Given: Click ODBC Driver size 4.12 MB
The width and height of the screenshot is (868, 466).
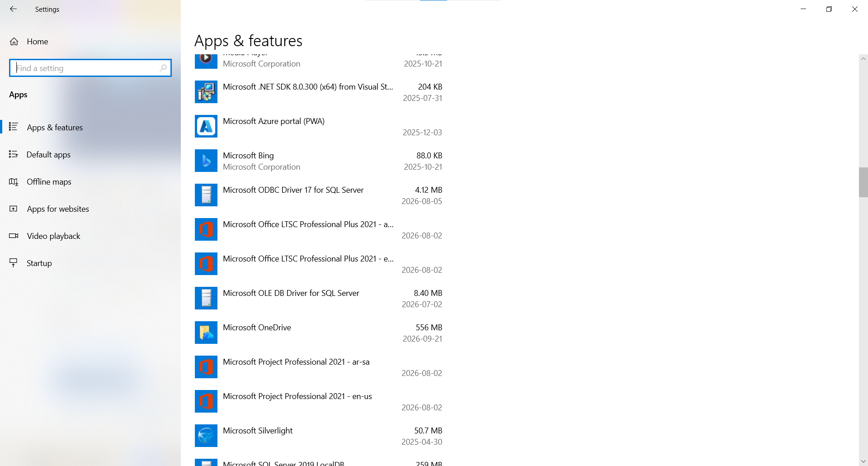Looking at the screenshot, I should pos(429,190).
